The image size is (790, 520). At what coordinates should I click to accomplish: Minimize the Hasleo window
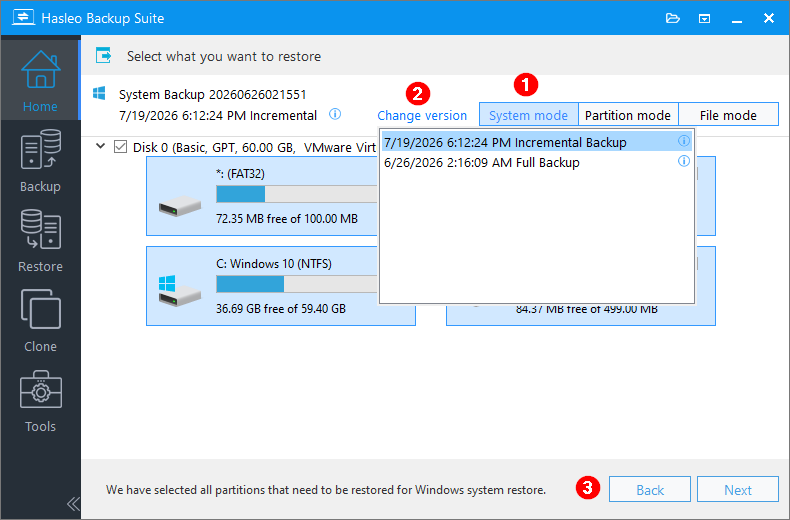tap(737, 19)
